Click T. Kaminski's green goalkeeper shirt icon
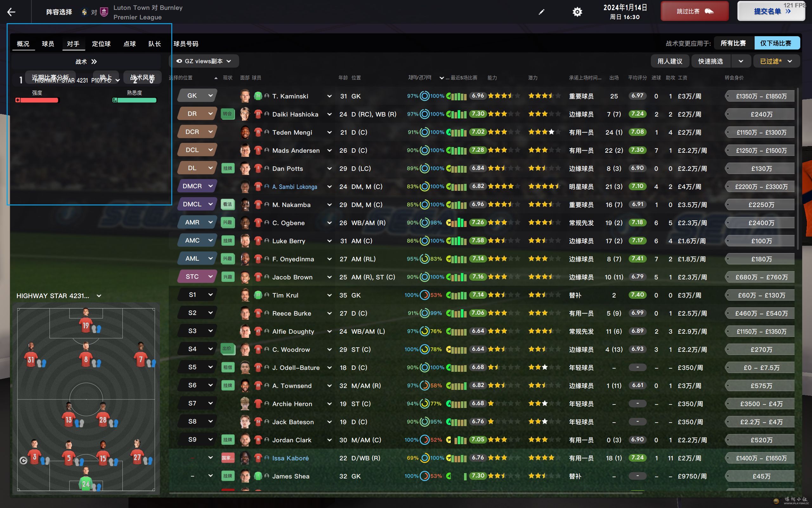The height and width of the screenshot is (508, 812). point(258,96)
